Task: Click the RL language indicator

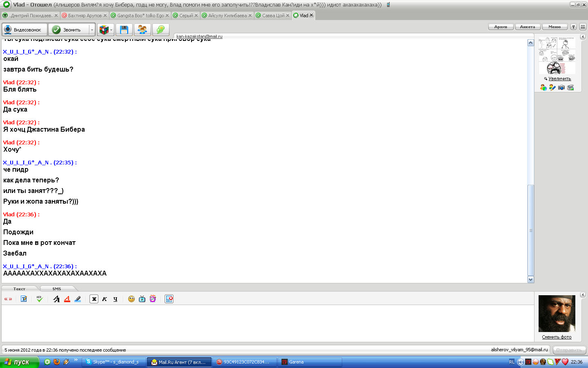Action: (512, 362)
